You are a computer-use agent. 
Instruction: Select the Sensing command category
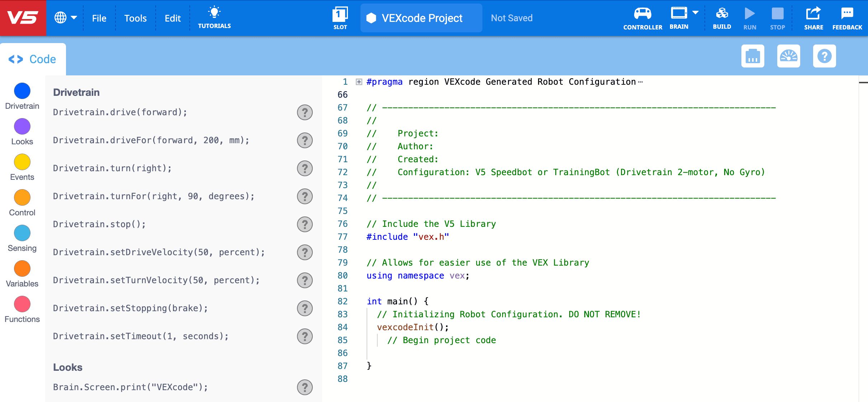point(22,233)
